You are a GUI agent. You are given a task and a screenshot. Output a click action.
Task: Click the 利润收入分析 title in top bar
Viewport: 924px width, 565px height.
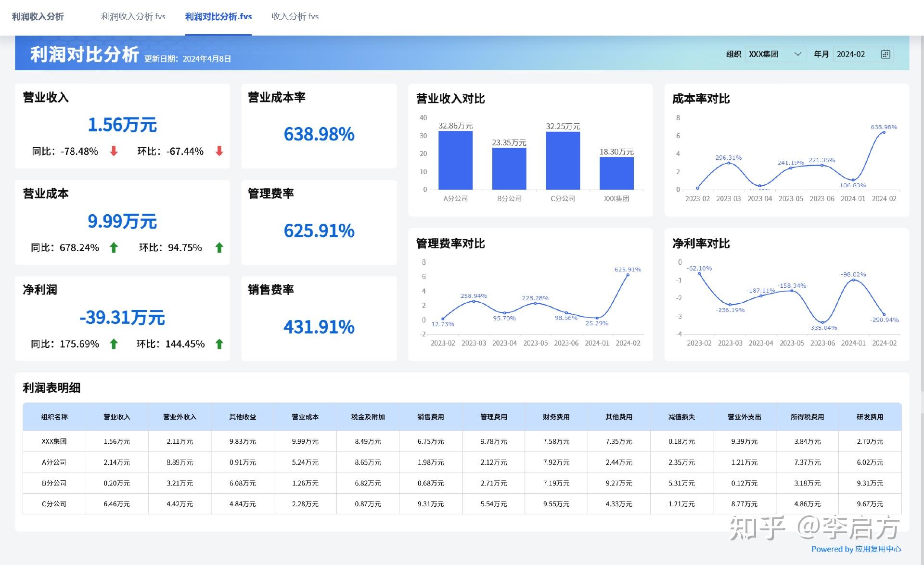(38, 16)
